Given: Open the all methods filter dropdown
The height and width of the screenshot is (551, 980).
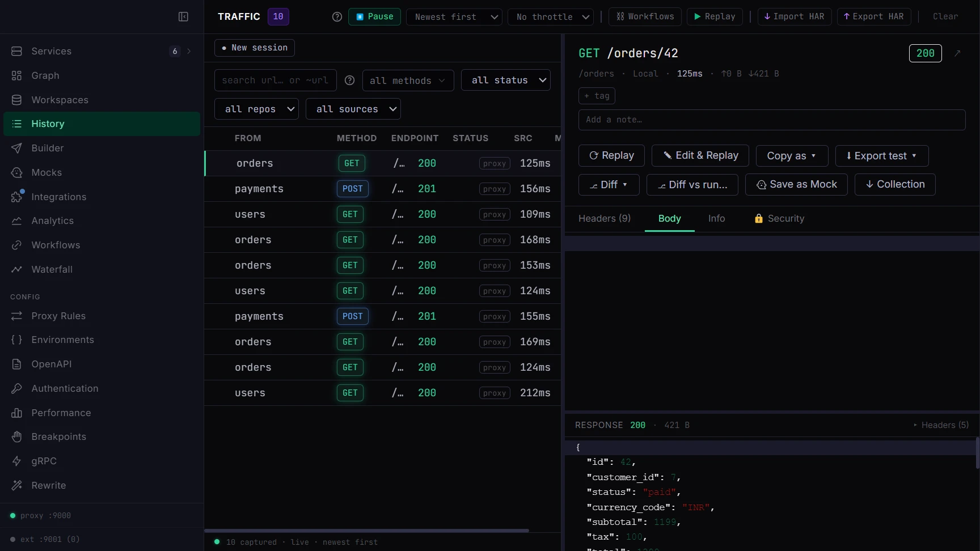Looking at the screenshot, I should [408, 80].
